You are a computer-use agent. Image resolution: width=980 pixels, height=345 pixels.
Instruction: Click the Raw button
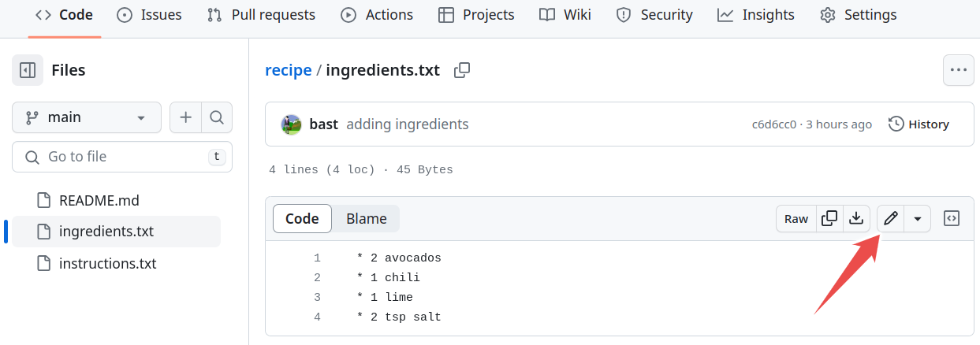coord(796,219)
